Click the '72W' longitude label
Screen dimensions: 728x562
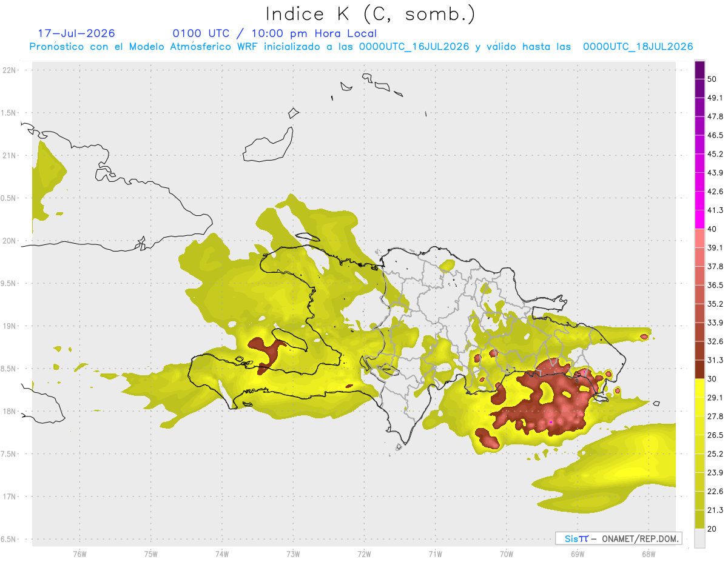tap(365, 554)
